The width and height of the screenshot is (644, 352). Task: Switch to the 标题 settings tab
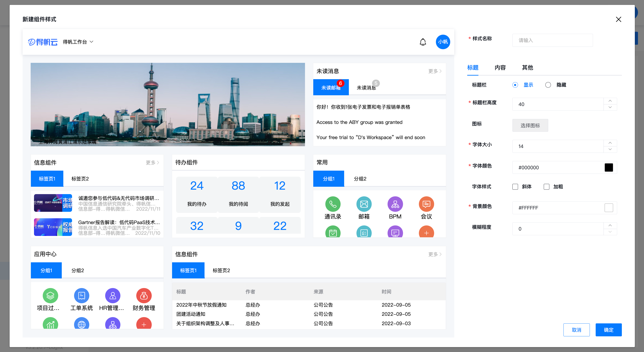[x=473, y=68]
